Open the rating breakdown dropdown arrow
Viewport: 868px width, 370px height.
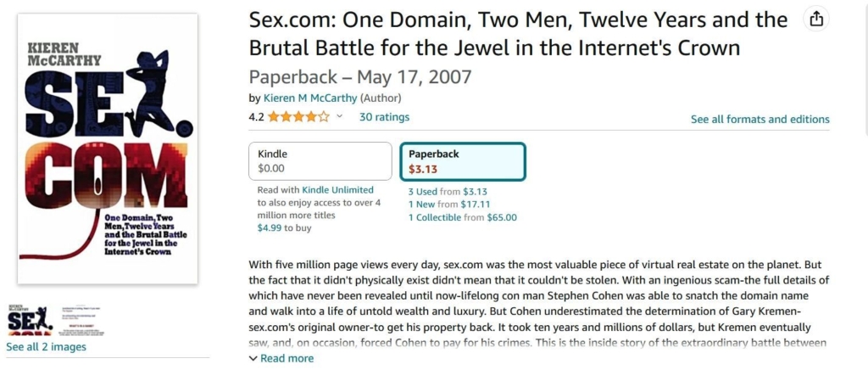pos(340,117)
